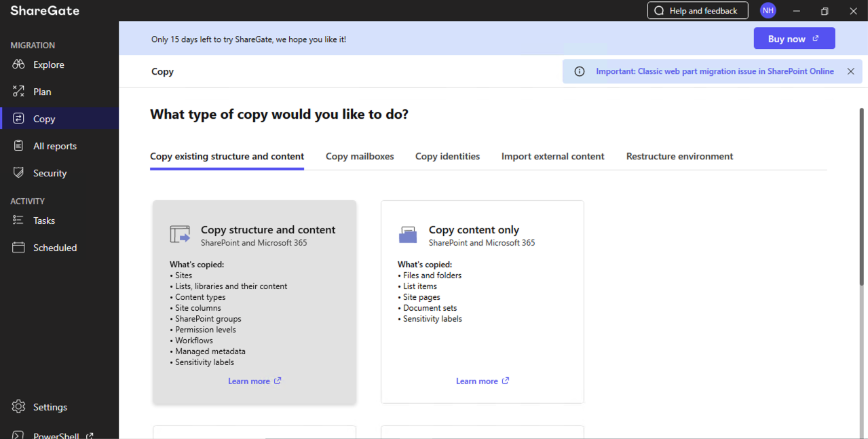Click the info icon in Important banner

[579, 71]
